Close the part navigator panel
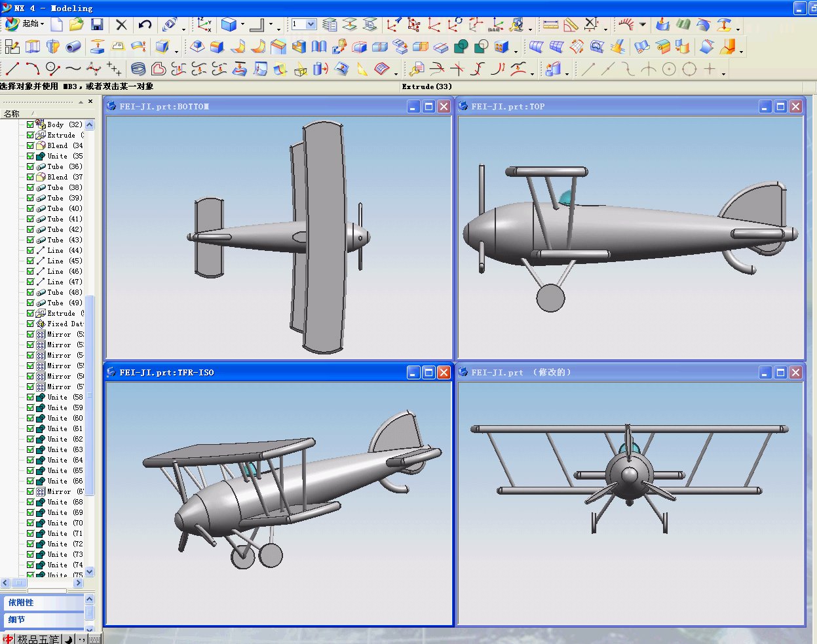This screenshot has width=817, height=644. (x=90, y=102)
